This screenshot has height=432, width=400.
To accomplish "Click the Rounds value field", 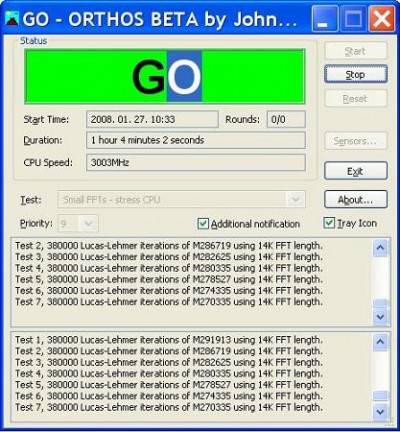I will [286, 119].
